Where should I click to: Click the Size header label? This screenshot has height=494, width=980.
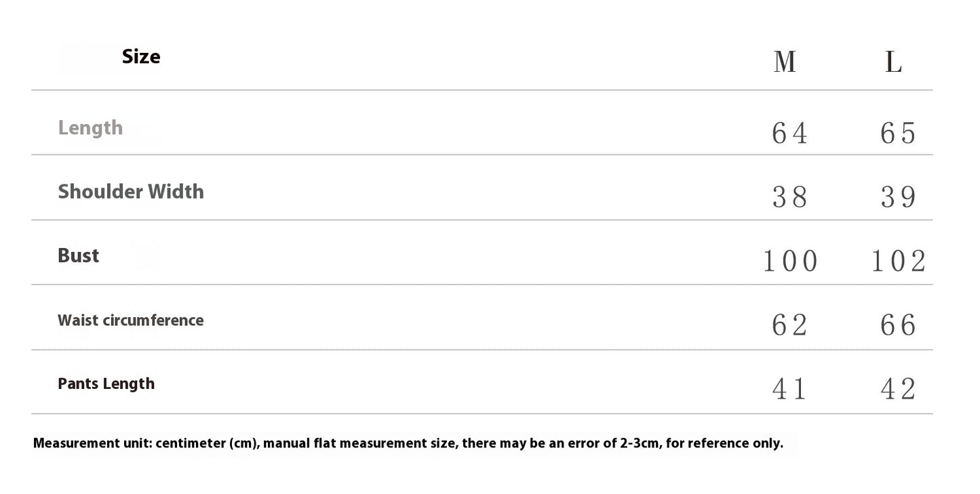[x=141, y=57]
